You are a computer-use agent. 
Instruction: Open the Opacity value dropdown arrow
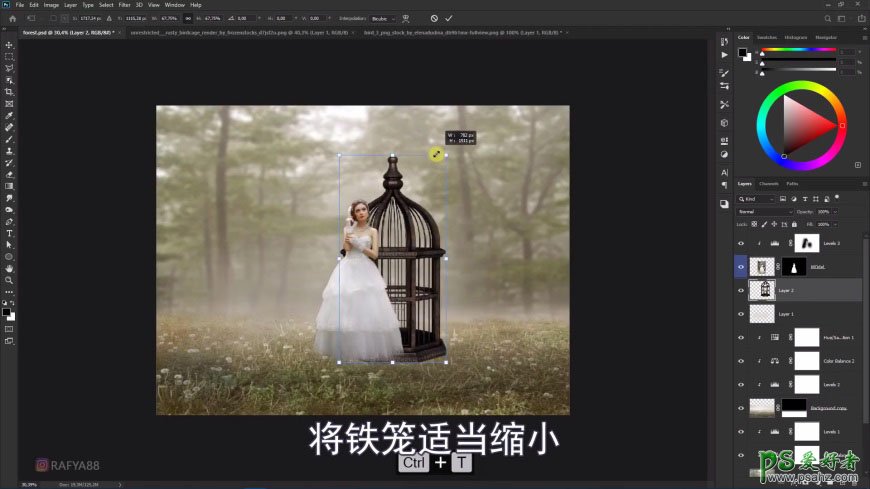coord(835,211)
